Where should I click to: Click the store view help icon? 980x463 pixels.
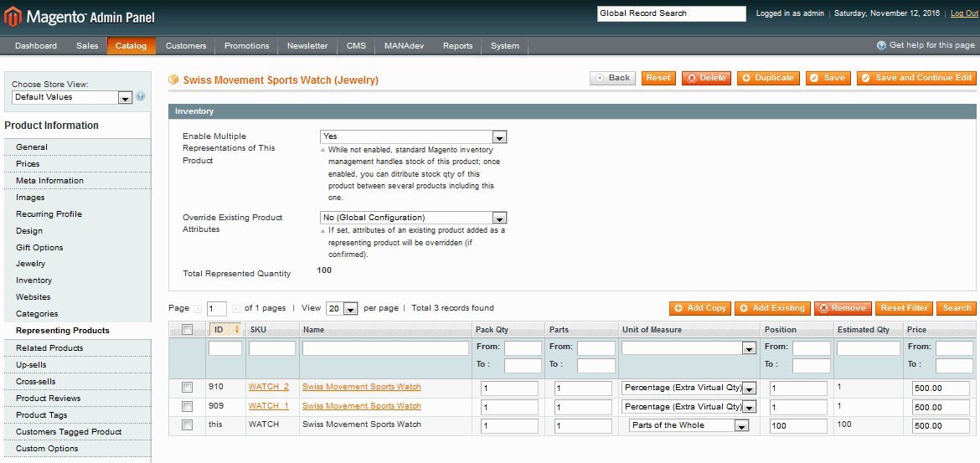pyautogui.click(x=141, y=97)
